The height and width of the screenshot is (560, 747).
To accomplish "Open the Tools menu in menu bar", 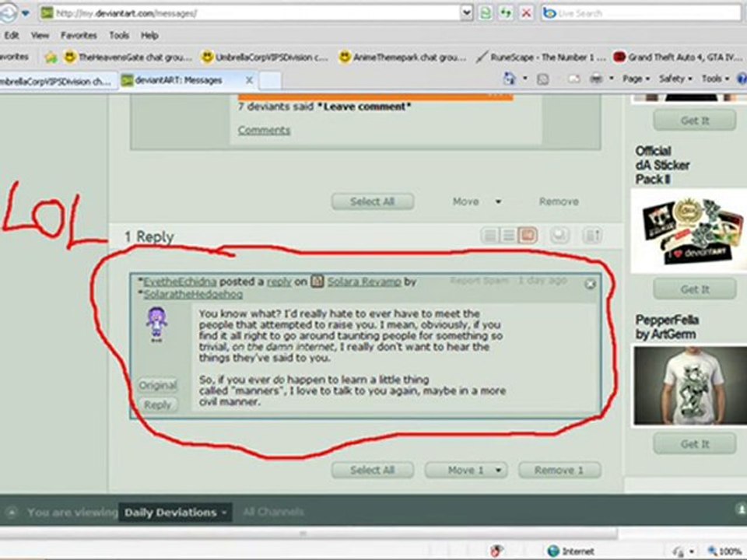I will (119, 35).
